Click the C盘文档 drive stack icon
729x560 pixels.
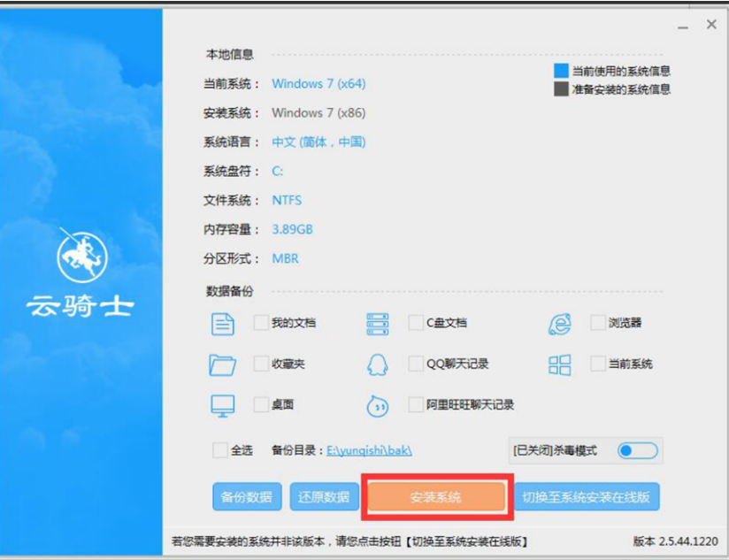pyautogui.click(x=377, y=324)
